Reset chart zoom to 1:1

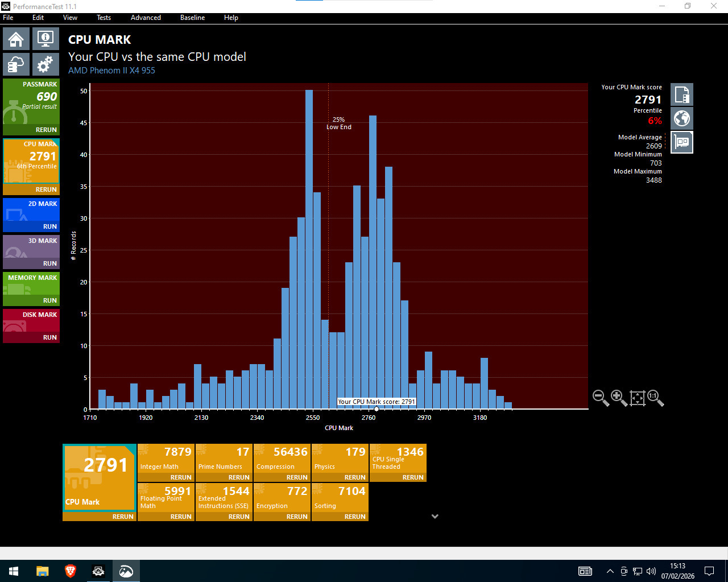click(x=655, y=398)
